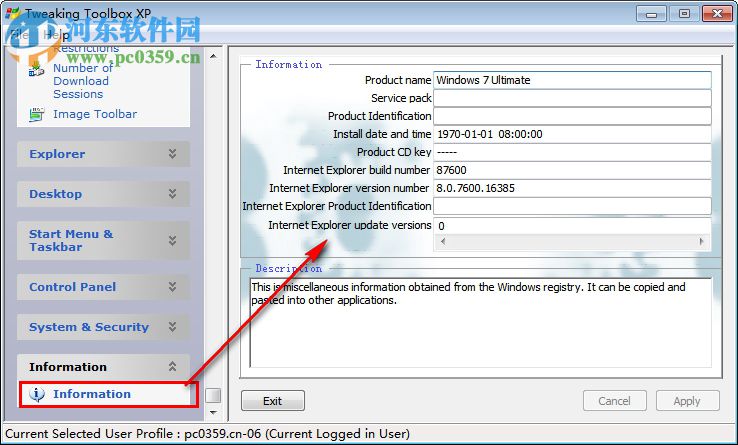Click the Information item's blue info icon
Image resolution: width=738 pixels, height=445 pixels.
pyautogui.click(x=37, y=394)
